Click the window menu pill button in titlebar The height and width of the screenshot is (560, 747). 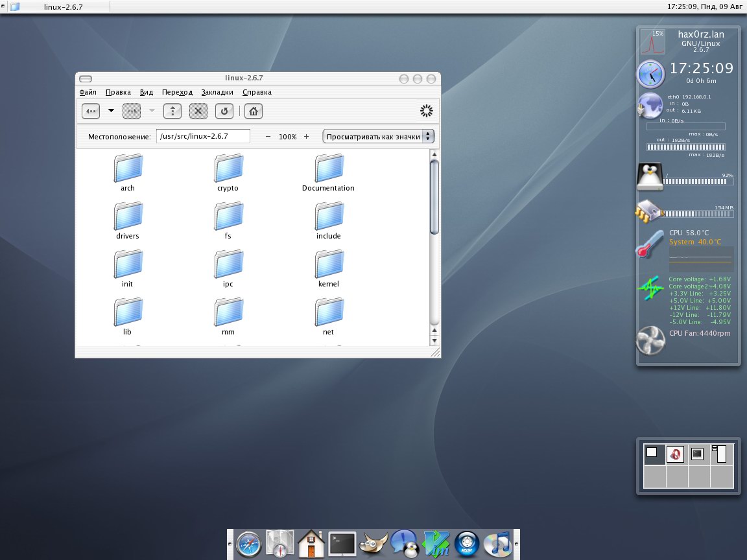pyautogui.click(x=86, y=78)
